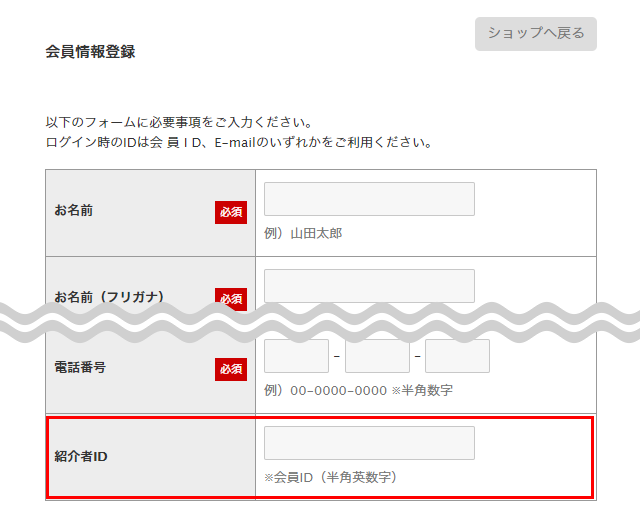
Task: Click the 例）00-0000-0000 phone hint text
Action: [358, 390]
